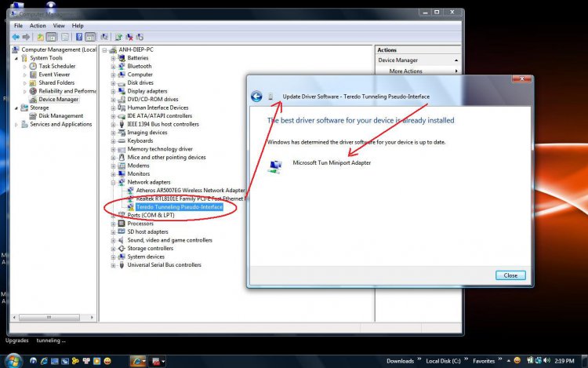Click the Export List toolbar icon

[x=65, y=37]
